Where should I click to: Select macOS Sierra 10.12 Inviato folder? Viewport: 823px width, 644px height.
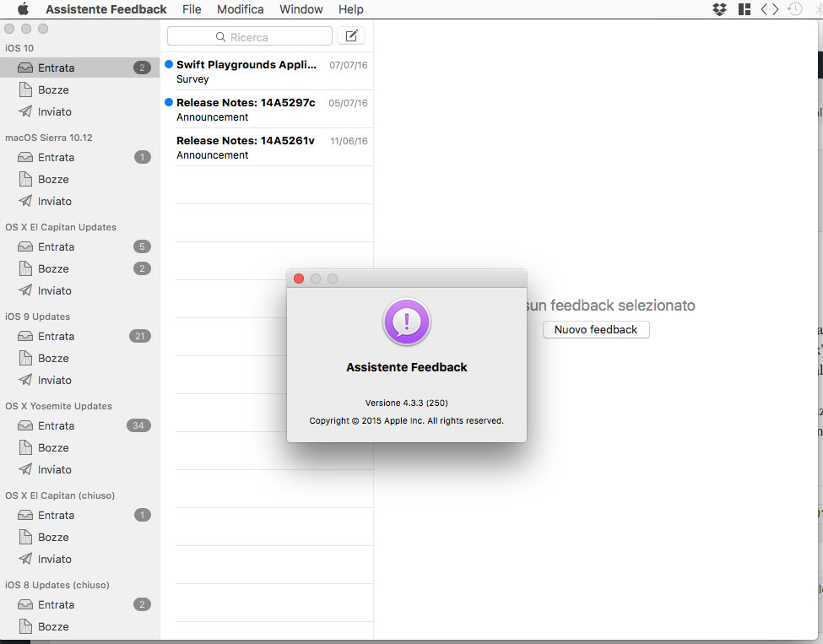[80, 202]
